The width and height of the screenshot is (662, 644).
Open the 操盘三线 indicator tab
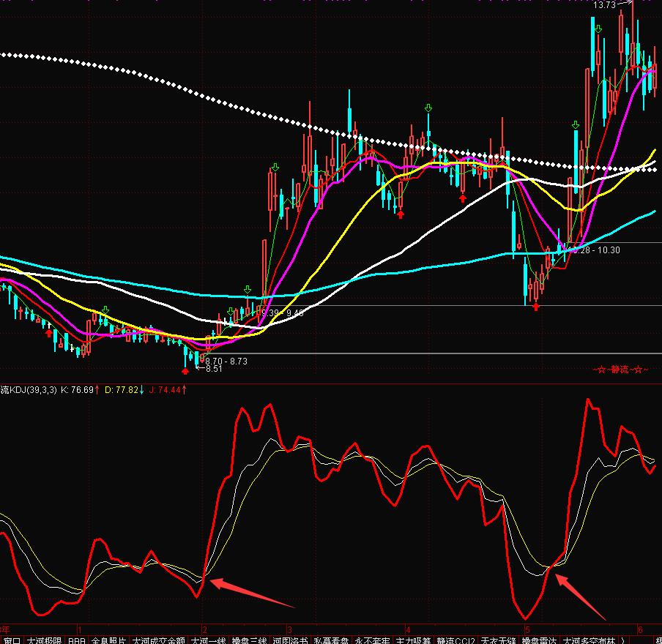point(250,640)
